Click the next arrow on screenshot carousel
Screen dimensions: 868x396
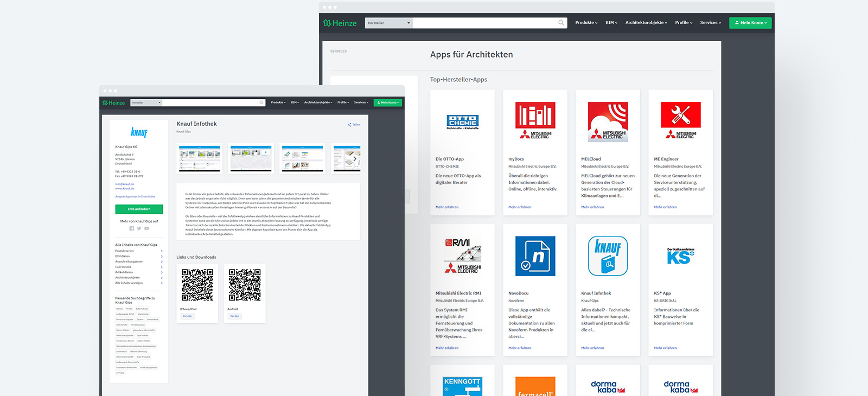(355, 158)
